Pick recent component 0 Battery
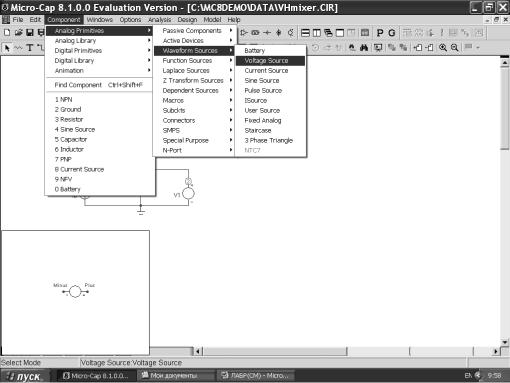This screenshot has width=510, height=383. (99, 189)
